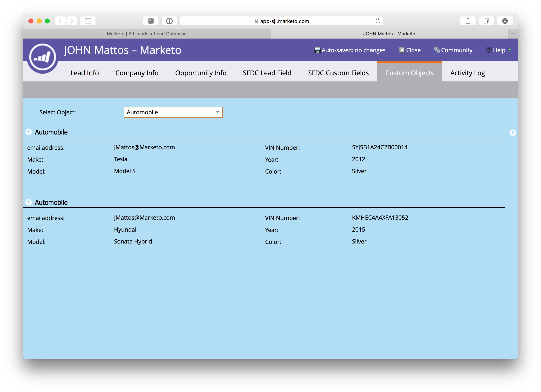Open the Company Info tab

click(x=137, y=73)
